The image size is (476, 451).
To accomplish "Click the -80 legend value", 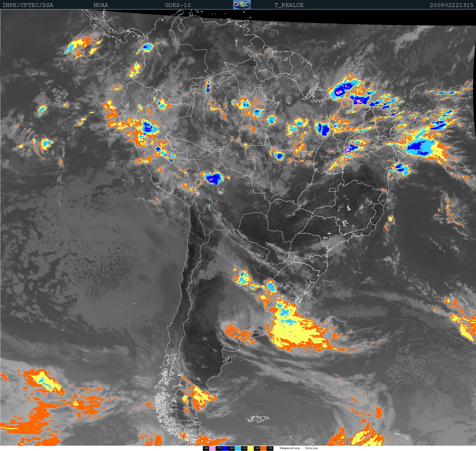I will point(206,448).
